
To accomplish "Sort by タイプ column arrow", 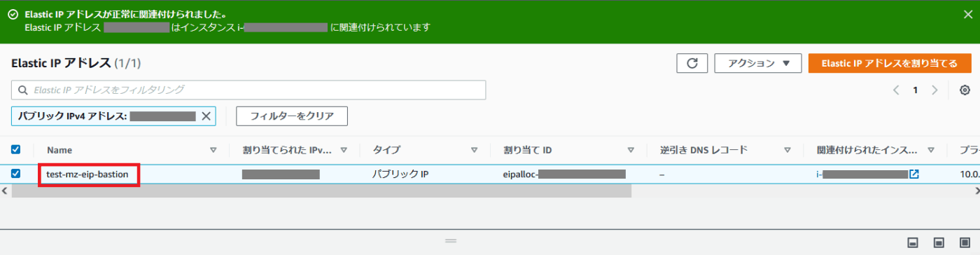I will [474, 150].
